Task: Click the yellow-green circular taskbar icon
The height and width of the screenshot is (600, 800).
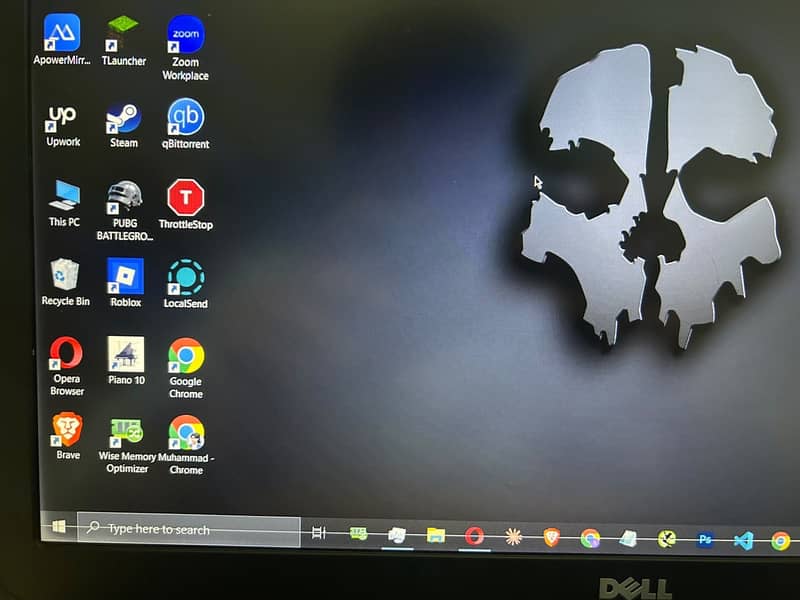Action: (x=667, y=539)
